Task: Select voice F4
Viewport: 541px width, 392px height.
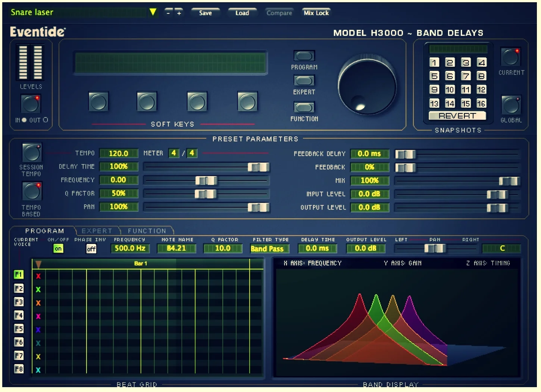Action: coord(19,315)
